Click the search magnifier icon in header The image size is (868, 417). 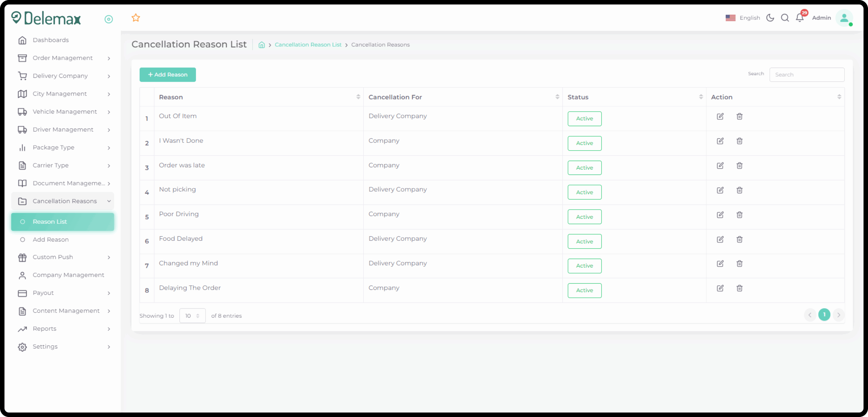(x=785, y=18)
